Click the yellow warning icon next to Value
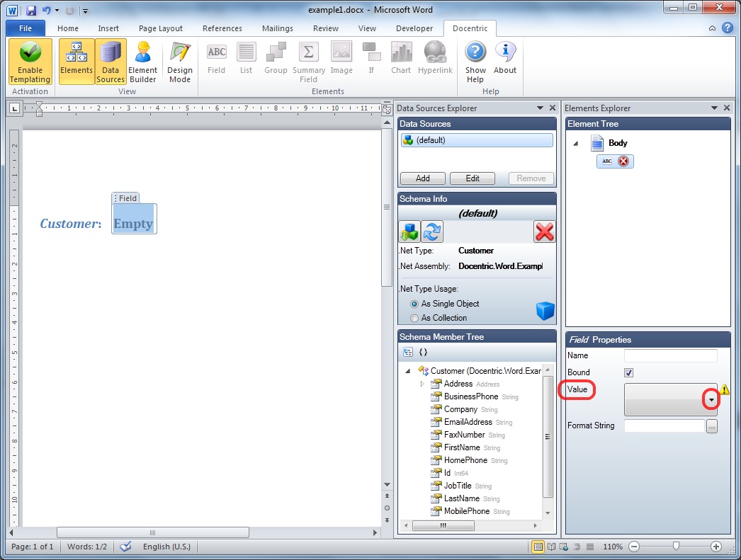 coord(725,389)
